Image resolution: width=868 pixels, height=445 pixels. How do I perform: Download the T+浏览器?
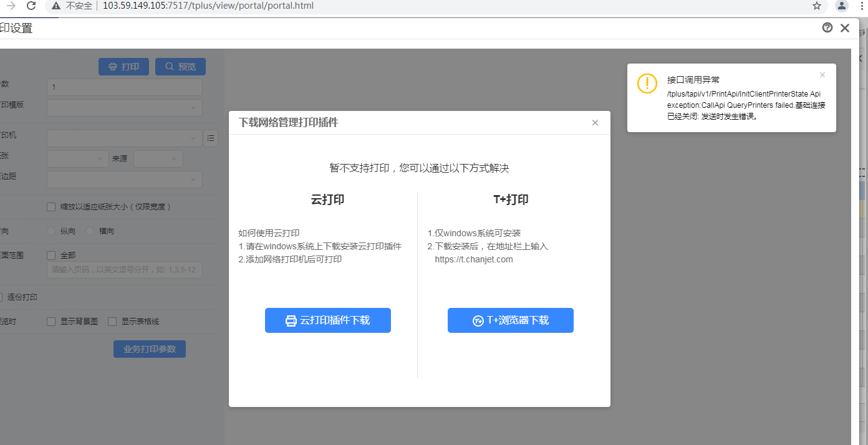pos(511,320)
